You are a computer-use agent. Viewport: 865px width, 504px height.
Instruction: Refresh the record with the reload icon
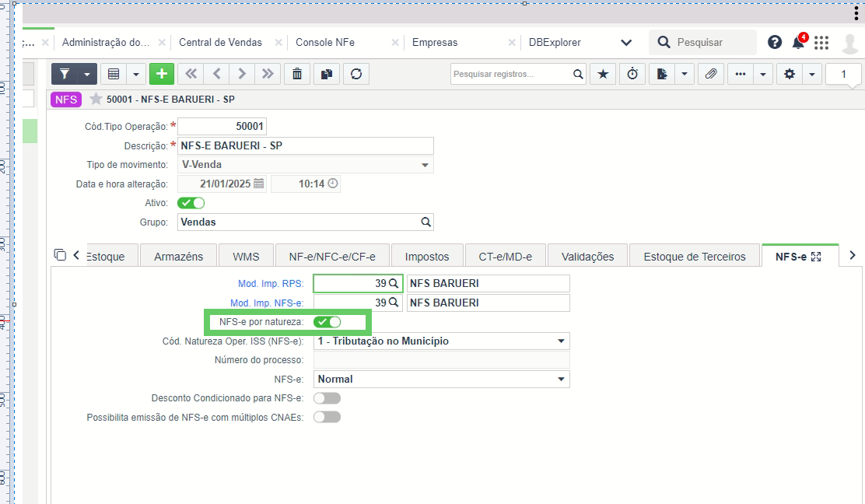(x=355, y=74)
